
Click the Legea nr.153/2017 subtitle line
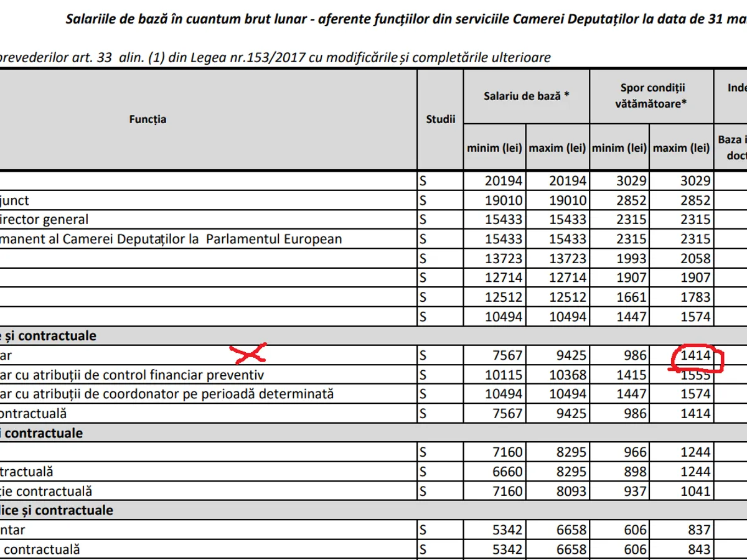[x=275, y=57]
